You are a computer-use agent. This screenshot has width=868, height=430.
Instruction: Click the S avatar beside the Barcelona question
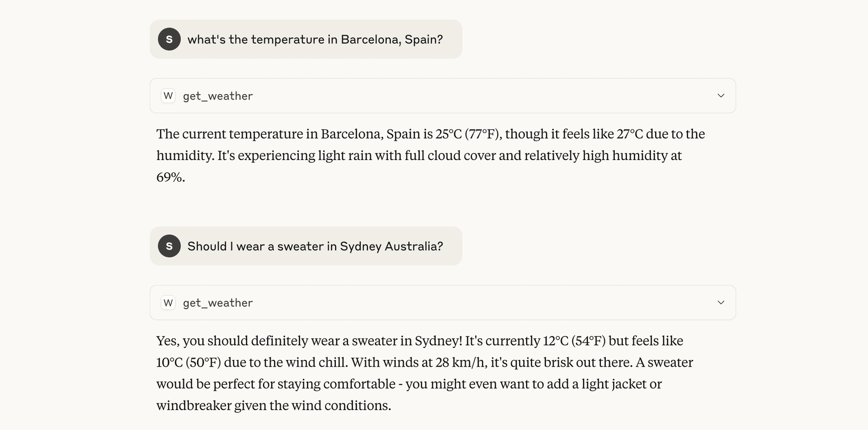tap(169, 39)
